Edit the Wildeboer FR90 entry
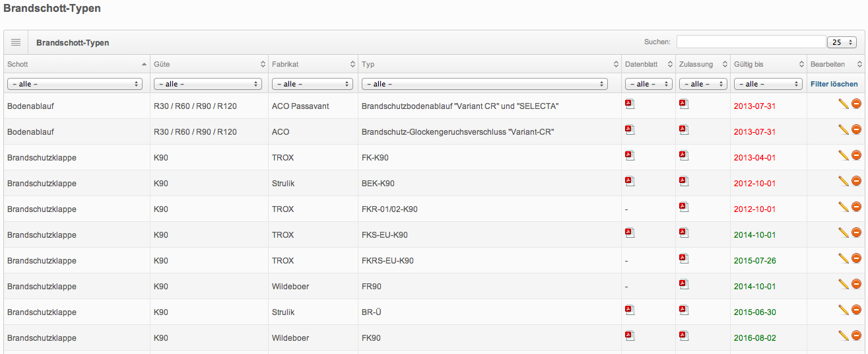 843,284
